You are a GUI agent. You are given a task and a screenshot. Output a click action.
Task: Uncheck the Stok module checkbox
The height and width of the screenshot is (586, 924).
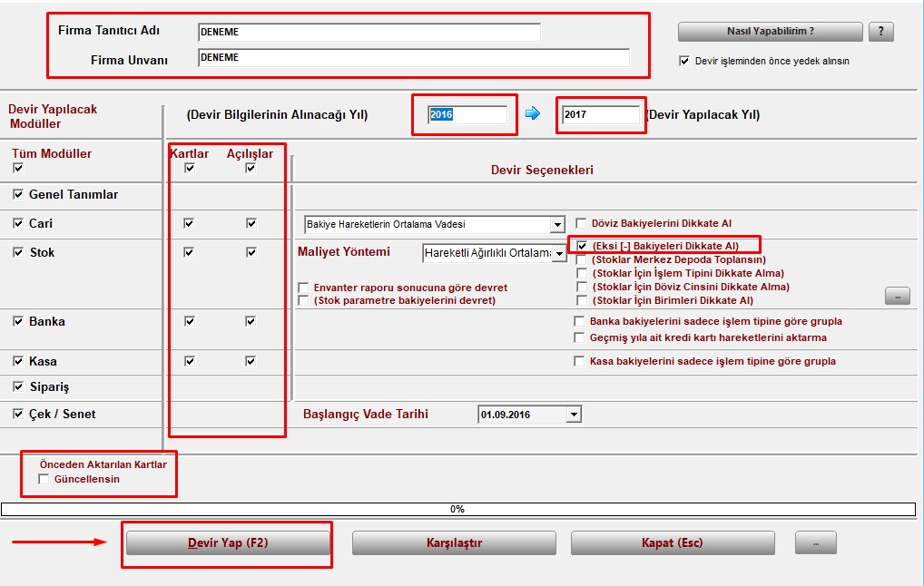[18, 252]
